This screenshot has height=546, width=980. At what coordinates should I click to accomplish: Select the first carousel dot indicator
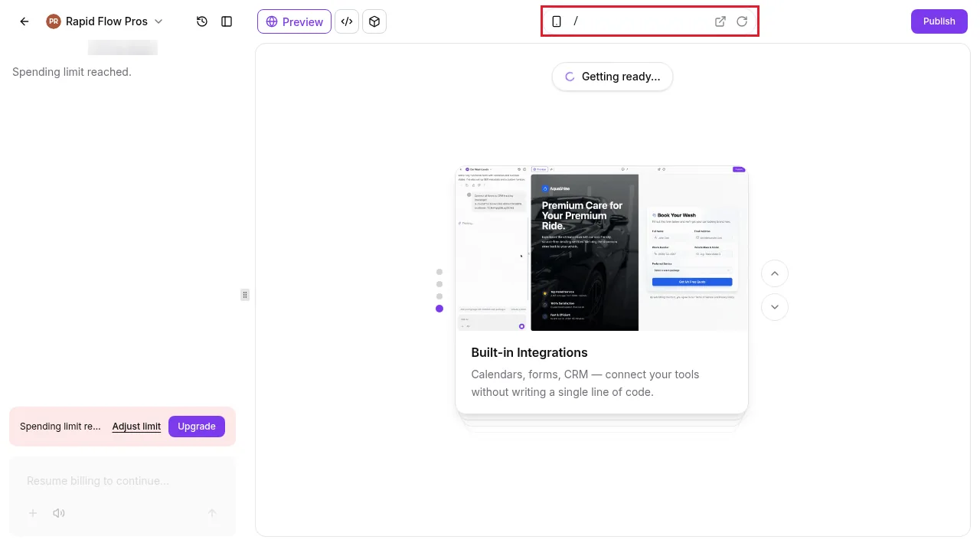click(x=439, y=272)
